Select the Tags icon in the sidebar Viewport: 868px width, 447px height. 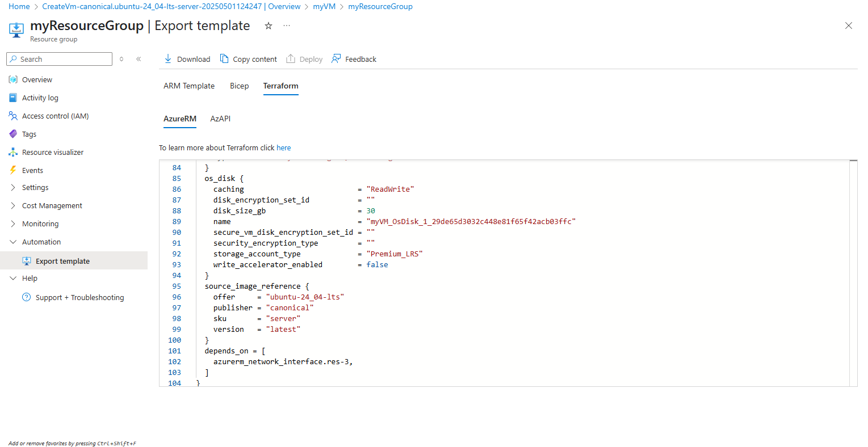click(x=12, y=133)
